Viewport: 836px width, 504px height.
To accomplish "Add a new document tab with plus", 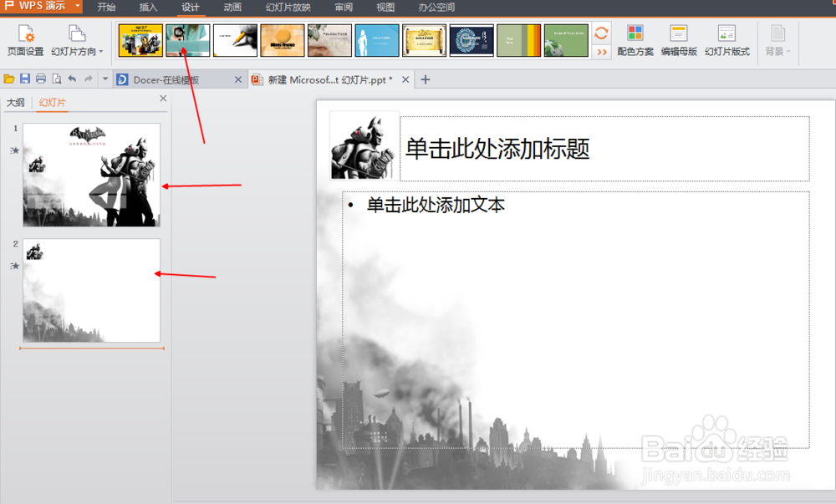I will tap(425, 79).
